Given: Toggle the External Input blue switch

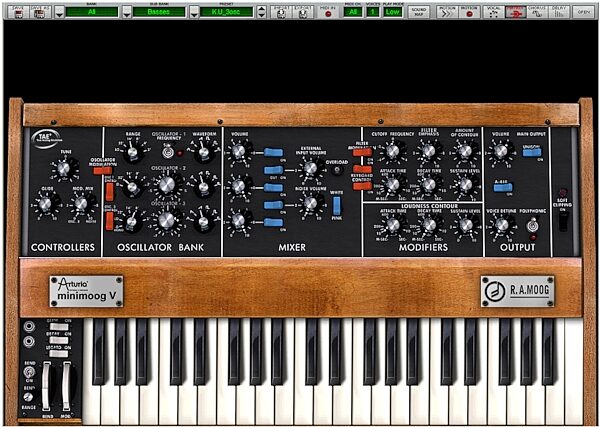Looking at the screenshot, I should pos(273,170).
